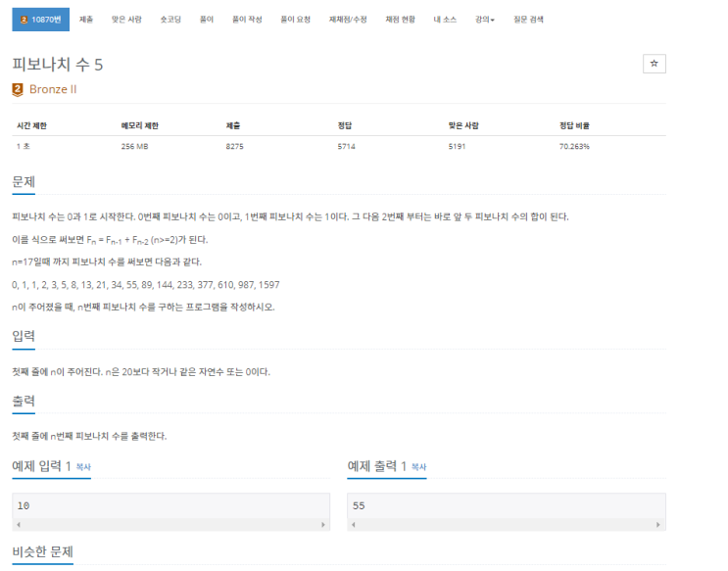Copy example output 1 via 복사 link
728x571 pixels.
coord(418,467)
